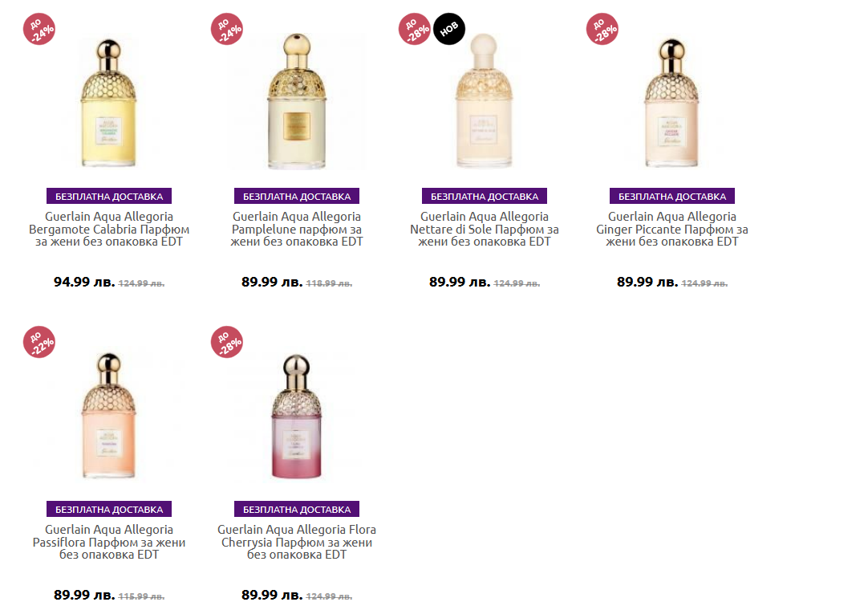Open Guerlain Aqua Allegoria Flora Cherrysia link
Image resolution: width=868 pixels, height=602 pixels.
click(x=297, y=542)
